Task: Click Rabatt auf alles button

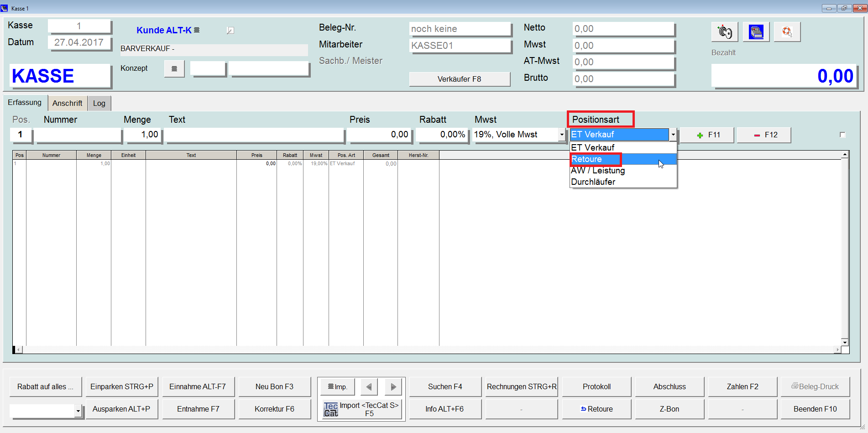Action: (45, 387)
